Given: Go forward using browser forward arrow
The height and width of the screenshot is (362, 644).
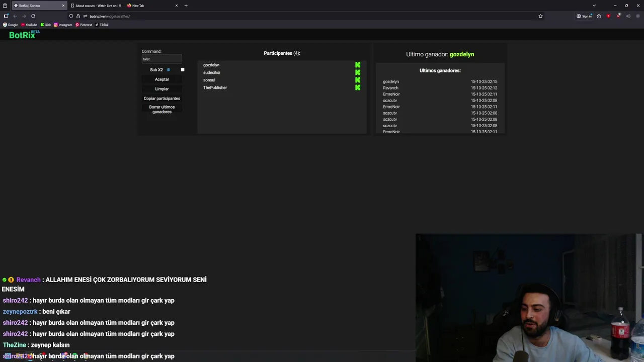Looking at the screenshot, I should (x=24, y=16).
